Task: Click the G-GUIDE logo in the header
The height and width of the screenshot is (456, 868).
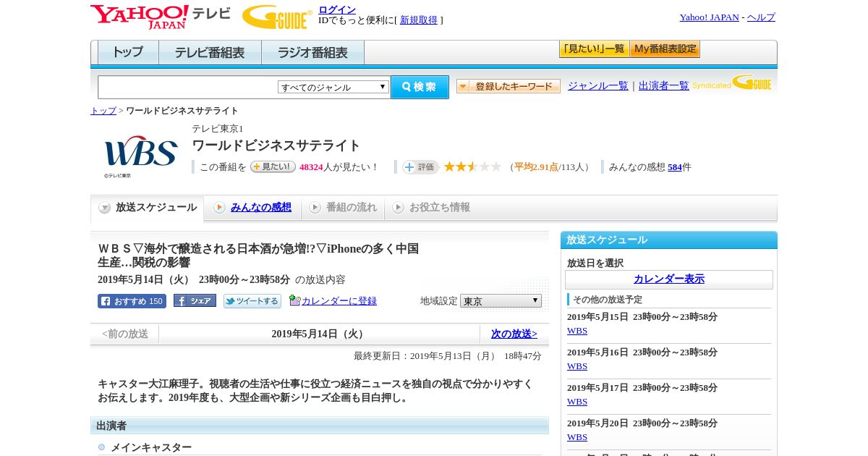Action: pos(277,17)
